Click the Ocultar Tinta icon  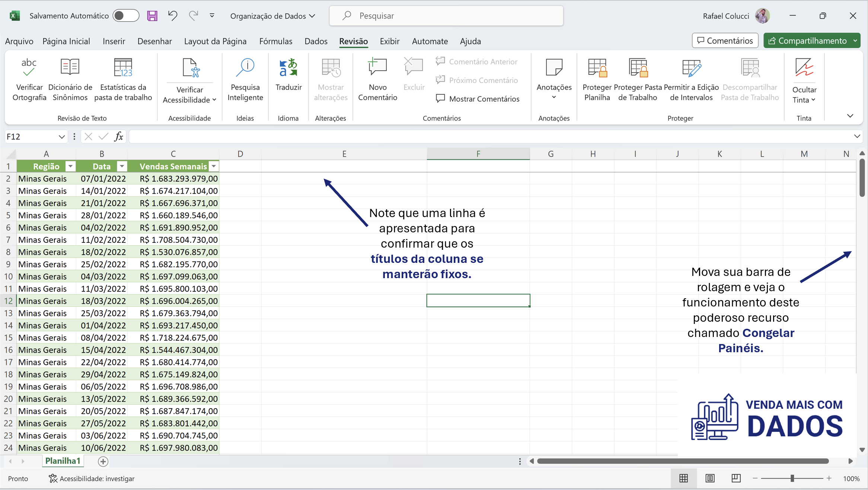[x=804, y=68]
